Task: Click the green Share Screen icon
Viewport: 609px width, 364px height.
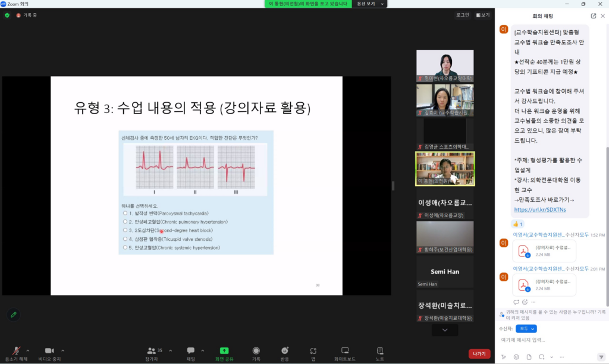Action: [224, 351]
